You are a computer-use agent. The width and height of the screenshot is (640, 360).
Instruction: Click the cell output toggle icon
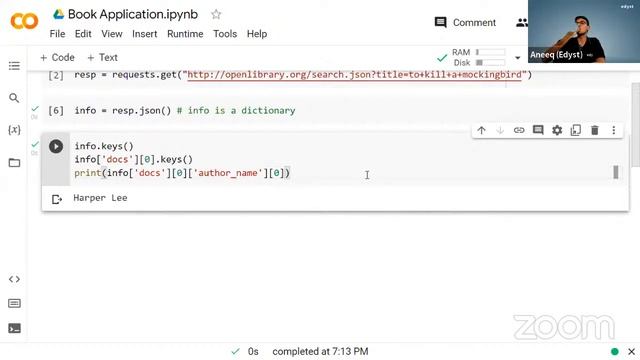click(x=57, y=199)
